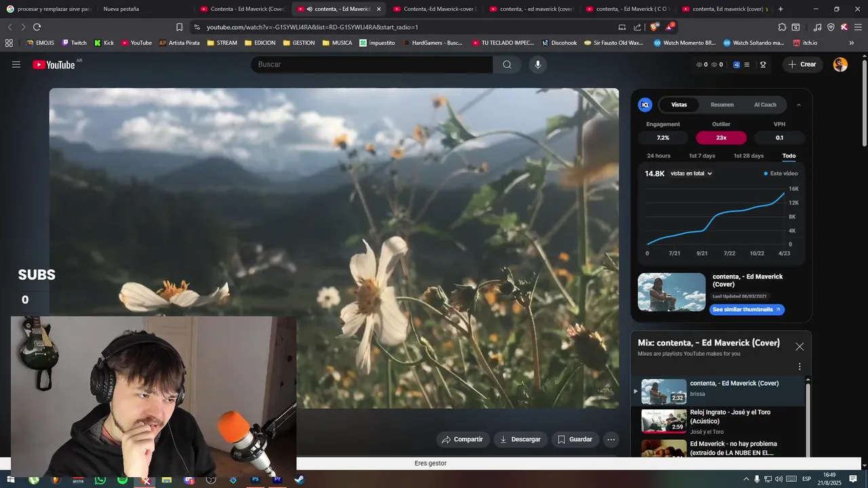Activate voice search microphone
Viewport: 868px width, 488px height.
coord(538,64)
